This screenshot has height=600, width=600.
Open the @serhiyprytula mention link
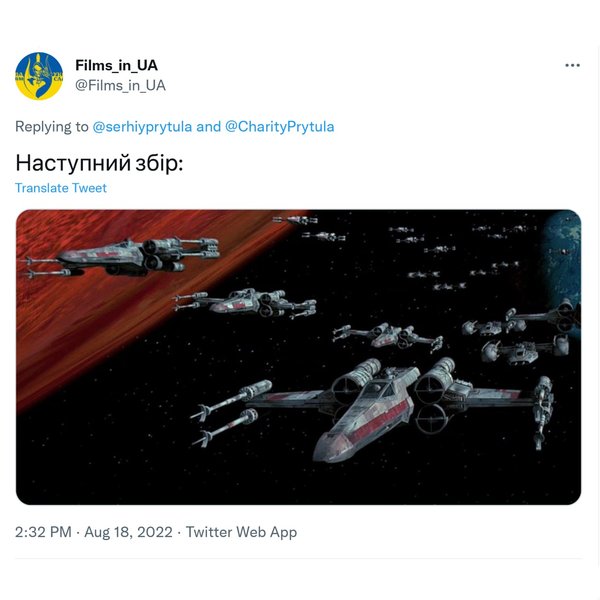pyautogui.click(x=142, y=127)
